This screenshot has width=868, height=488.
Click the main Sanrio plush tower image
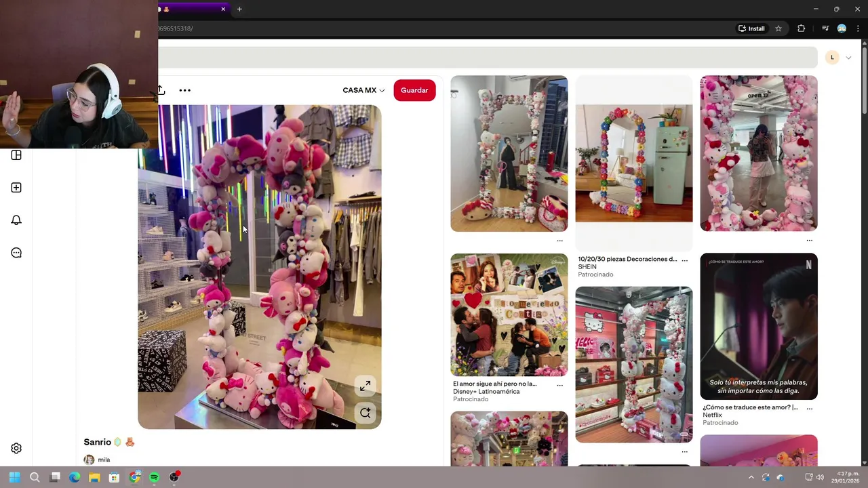pos(260,267)
